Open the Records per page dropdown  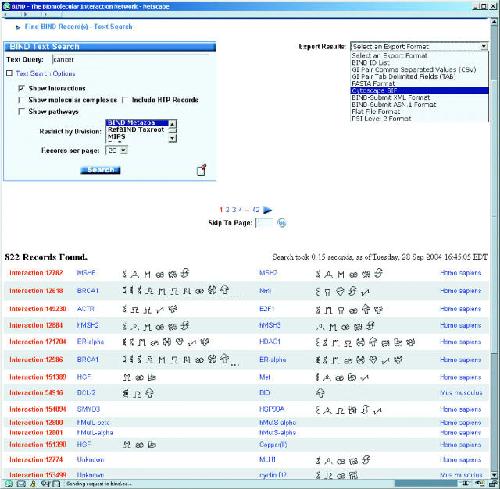[116, 150]
